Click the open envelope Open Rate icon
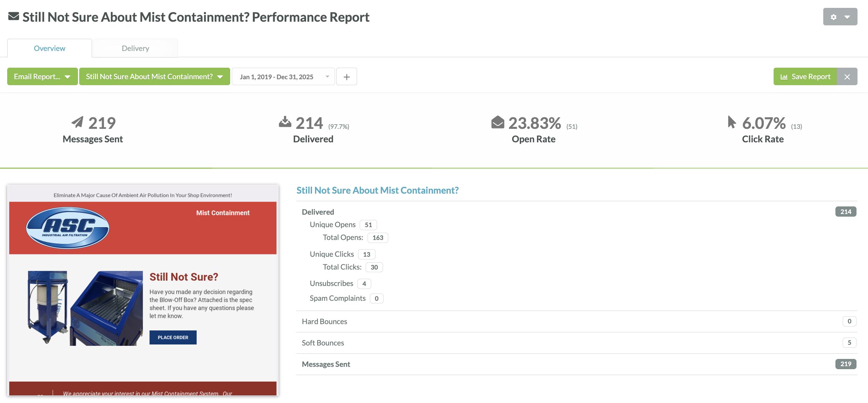The width and height of the screenshot is (868, 403). [x=497, y=122]
